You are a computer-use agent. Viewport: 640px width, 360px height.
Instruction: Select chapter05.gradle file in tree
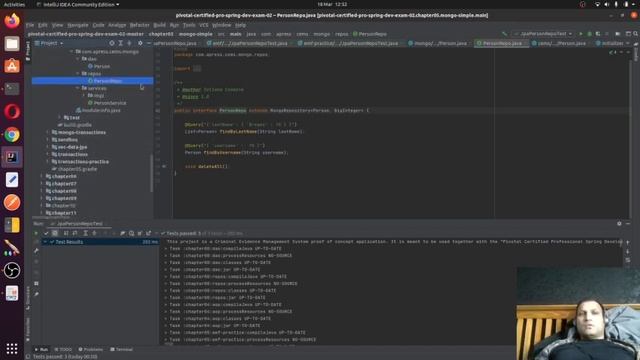(74, 169)
